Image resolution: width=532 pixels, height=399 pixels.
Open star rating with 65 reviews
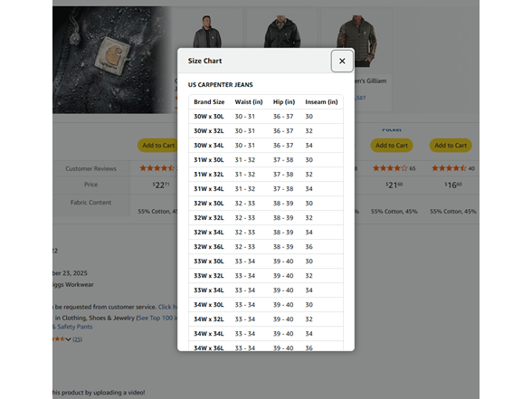tap(394, 168)
